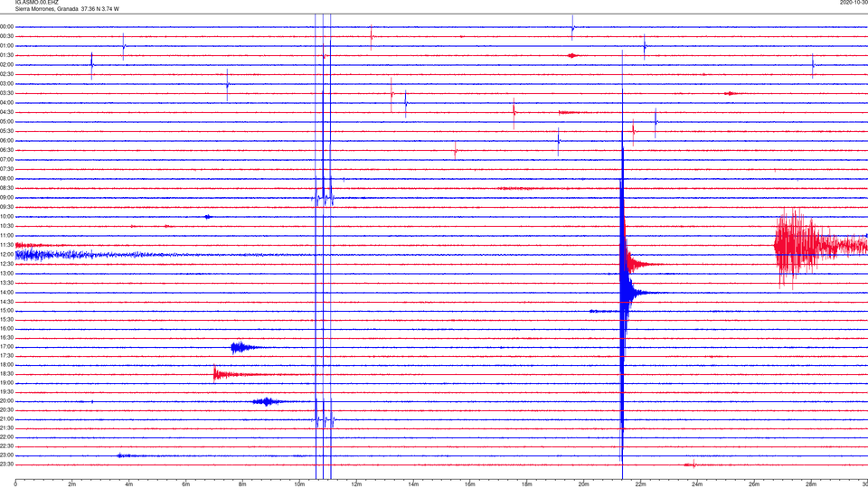Click the small red burst on the 01:30 trace

[572, 55]
